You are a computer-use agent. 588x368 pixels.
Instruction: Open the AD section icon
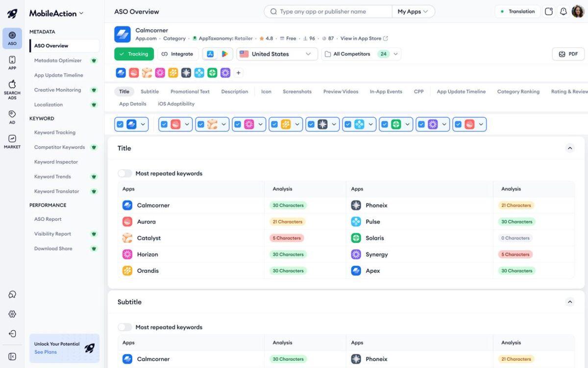[12, 117]
